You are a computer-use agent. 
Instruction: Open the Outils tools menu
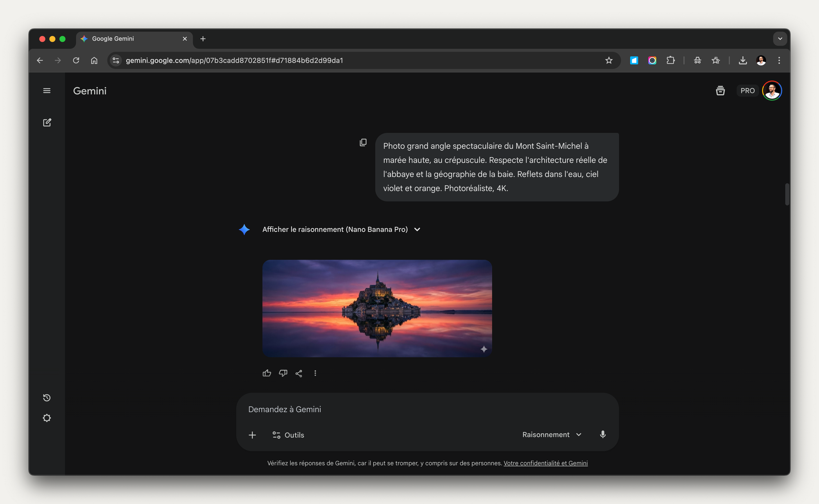[288, 435]
